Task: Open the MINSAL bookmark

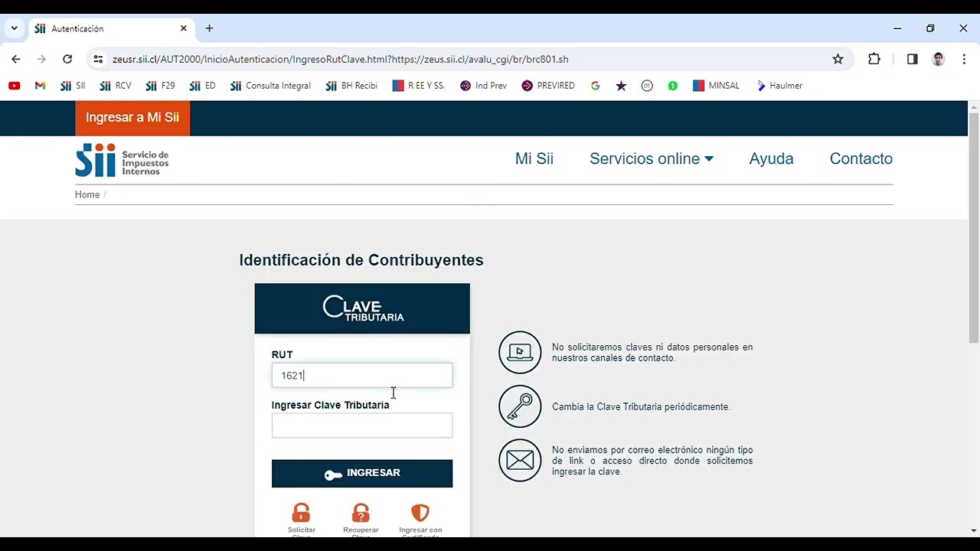Action: pyautogui.click(x=716, y=86)
